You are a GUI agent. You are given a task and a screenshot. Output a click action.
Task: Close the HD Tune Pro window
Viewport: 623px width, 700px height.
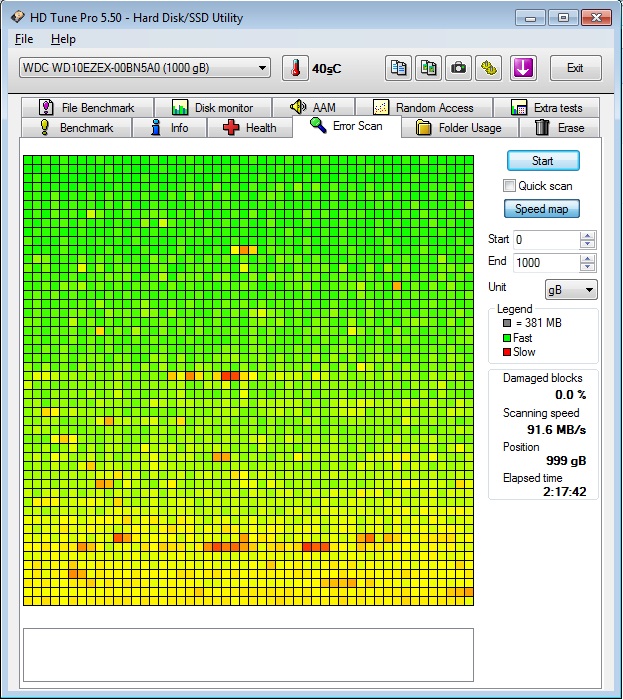click(x=597, y=18)
